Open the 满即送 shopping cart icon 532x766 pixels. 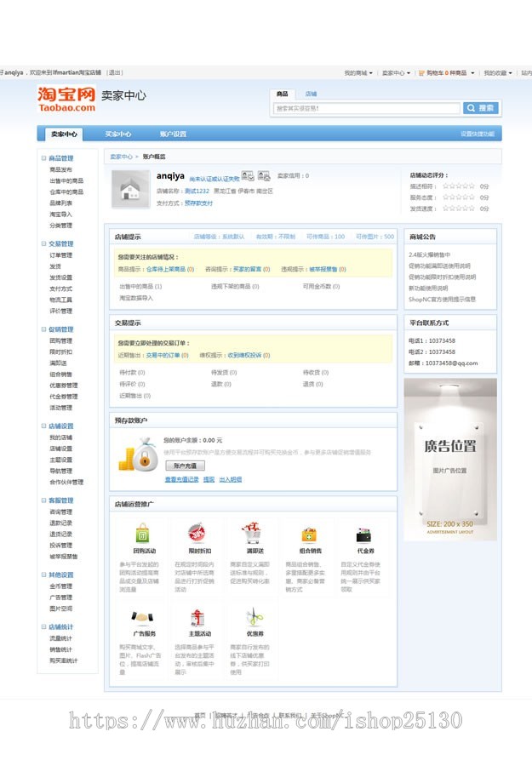click(252, 533)
